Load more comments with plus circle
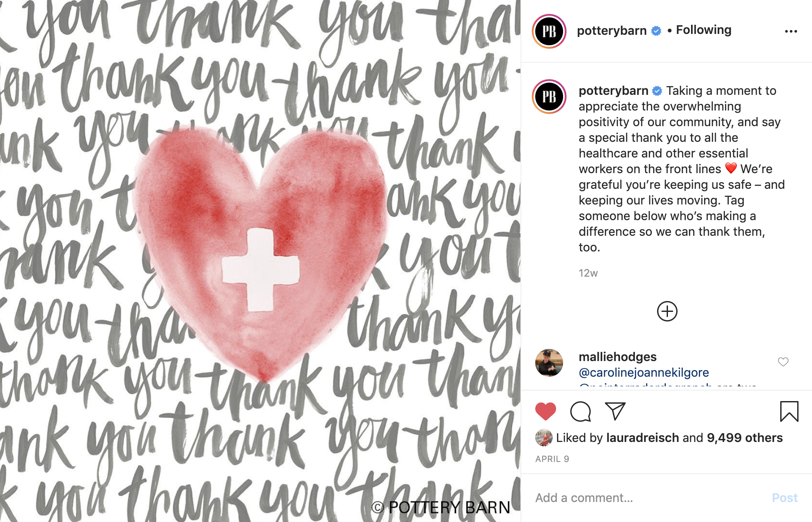812x522 pixels. tap(667, 311)
